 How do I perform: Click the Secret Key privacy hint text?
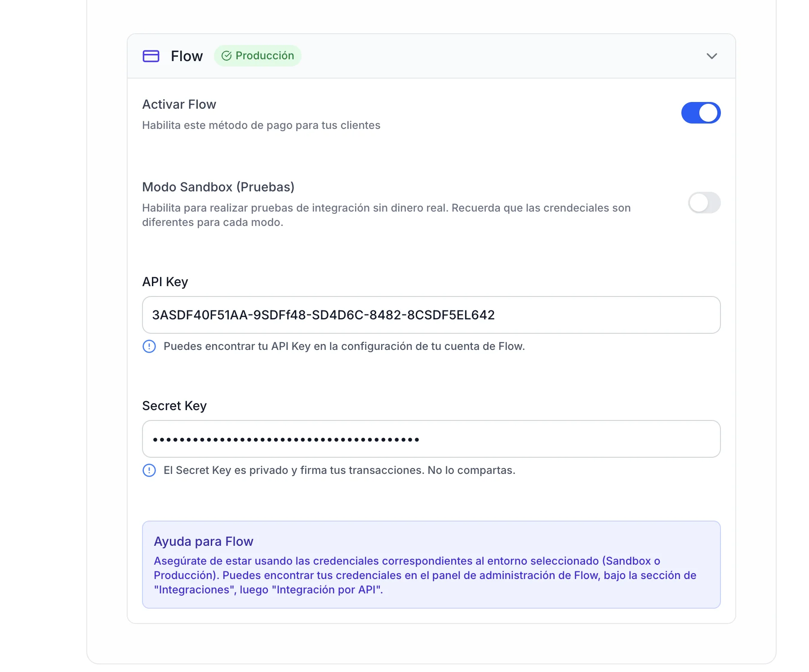(x=339, y=470)
